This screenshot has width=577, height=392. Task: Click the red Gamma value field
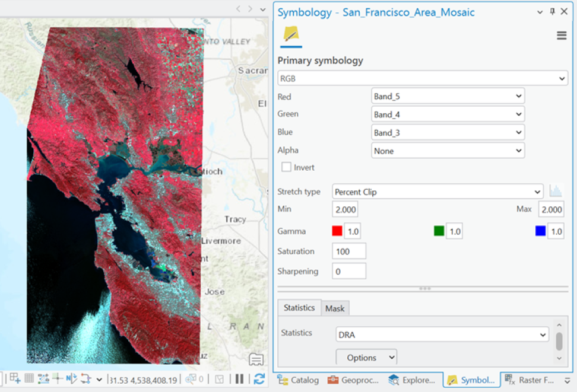(353, 231)
